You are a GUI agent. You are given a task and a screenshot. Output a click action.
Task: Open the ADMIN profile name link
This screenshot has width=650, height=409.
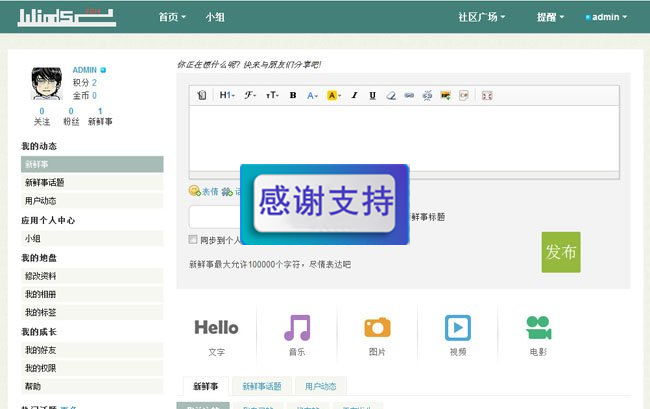pyautogui.click(x=85, y=70)
